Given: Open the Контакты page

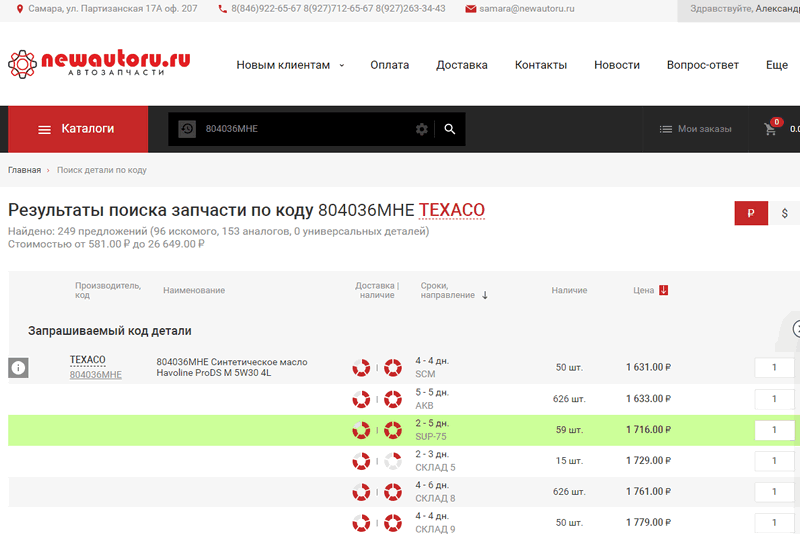Looking at the screenshot, I should 541,65.
